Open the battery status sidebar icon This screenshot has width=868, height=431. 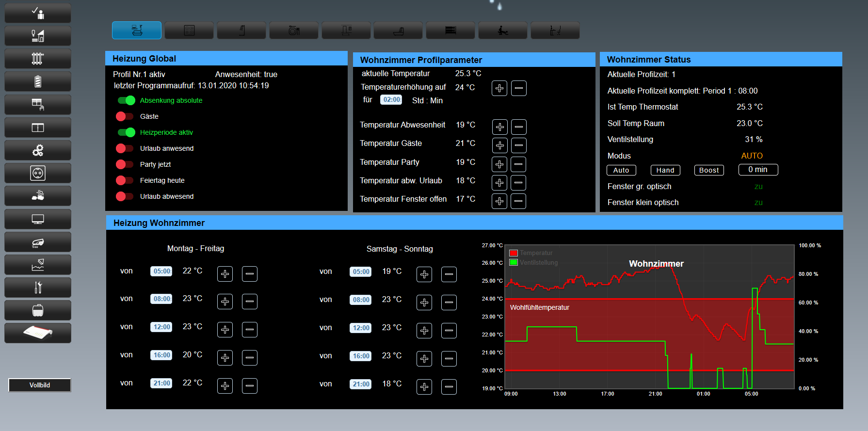point(38,81)
